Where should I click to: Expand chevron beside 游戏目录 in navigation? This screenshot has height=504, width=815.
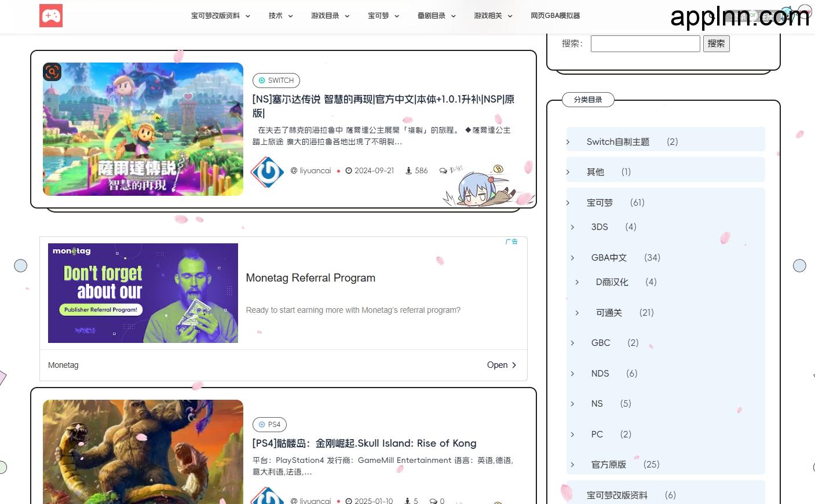(348, 16)
